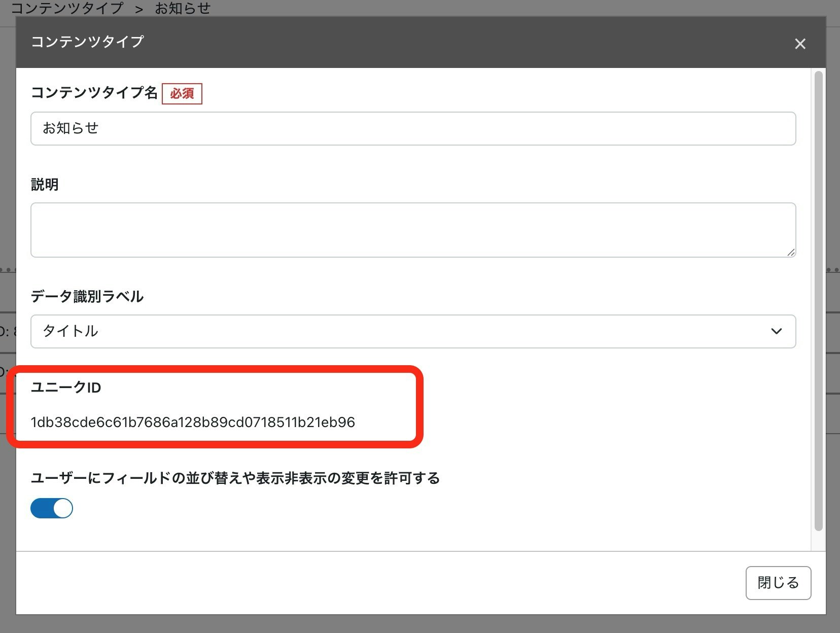Click the データ識別ラベル heading text

87,296
